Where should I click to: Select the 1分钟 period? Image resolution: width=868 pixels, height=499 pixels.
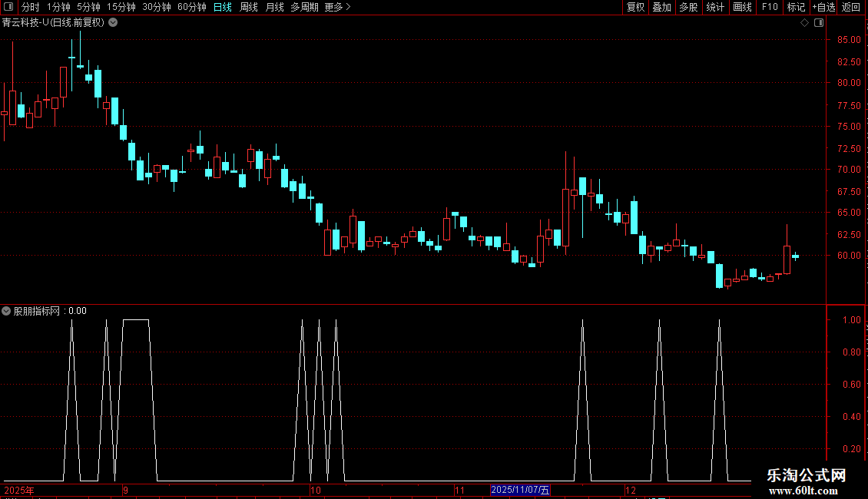click(x=58, y=7)
